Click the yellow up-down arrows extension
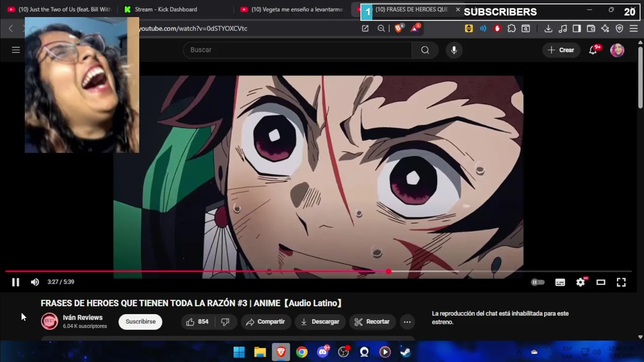The height and width of the screenshot is (362, 644). [x=469, y=29]
